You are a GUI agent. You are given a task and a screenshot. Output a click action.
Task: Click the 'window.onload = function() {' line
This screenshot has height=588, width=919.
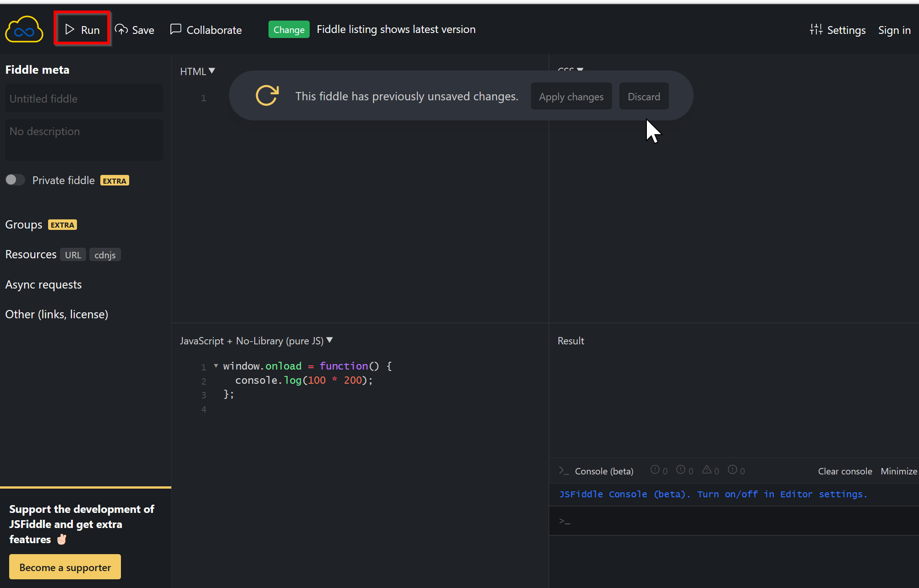click(307, 366)
